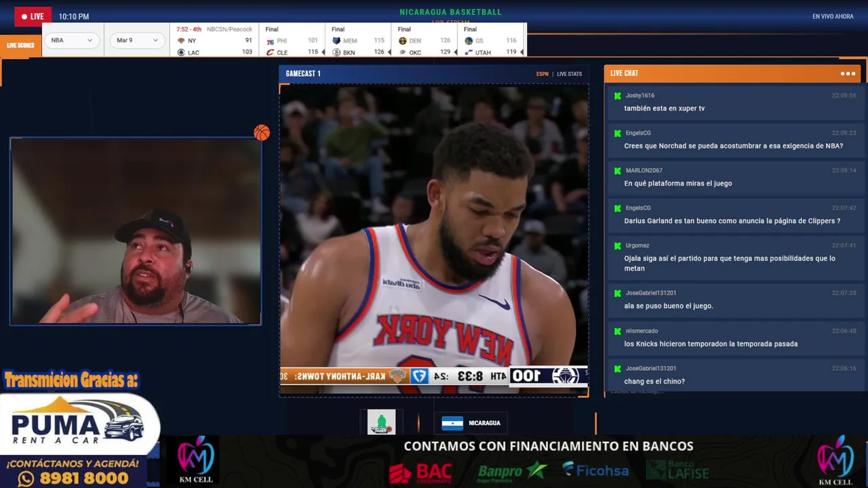Click the Knicks logo in the live score

(x=181, y=41)
